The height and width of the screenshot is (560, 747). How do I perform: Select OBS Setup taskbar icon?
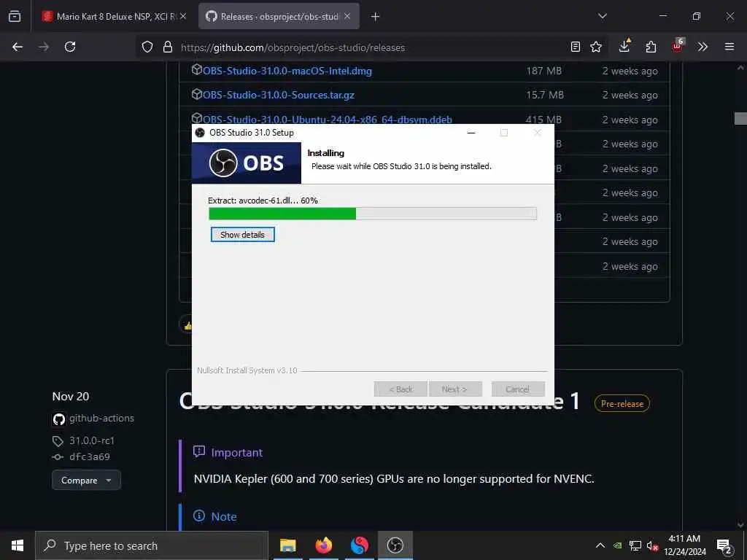point(395,545)
